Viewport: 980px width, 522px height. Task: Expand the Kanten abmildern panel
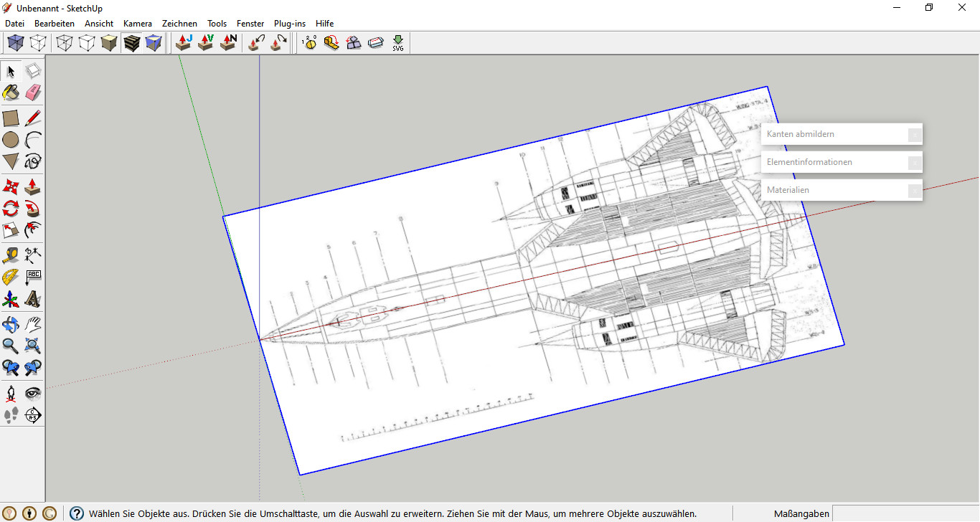[842, 134]
